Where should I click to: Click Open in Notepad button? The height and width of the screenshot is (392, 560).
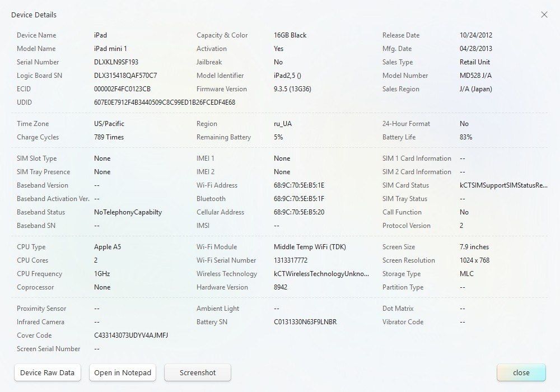(x=123, y=373)
